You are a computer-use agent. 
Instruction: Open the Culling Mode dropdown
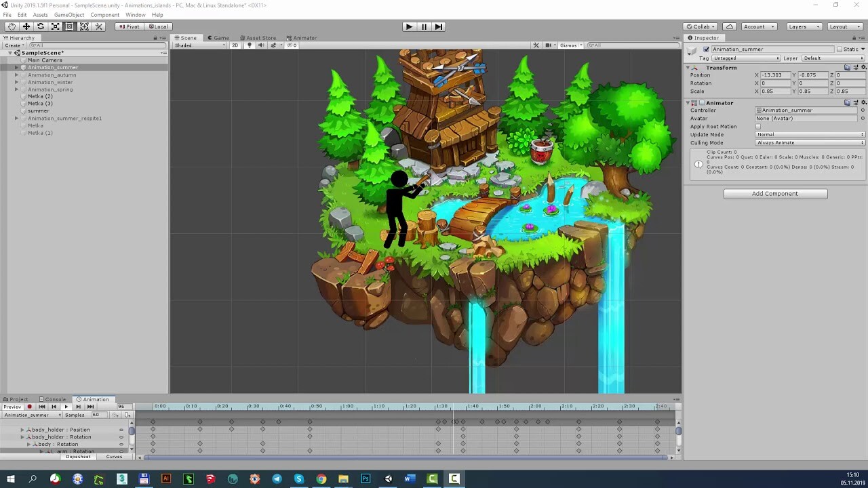click(809, 142)
